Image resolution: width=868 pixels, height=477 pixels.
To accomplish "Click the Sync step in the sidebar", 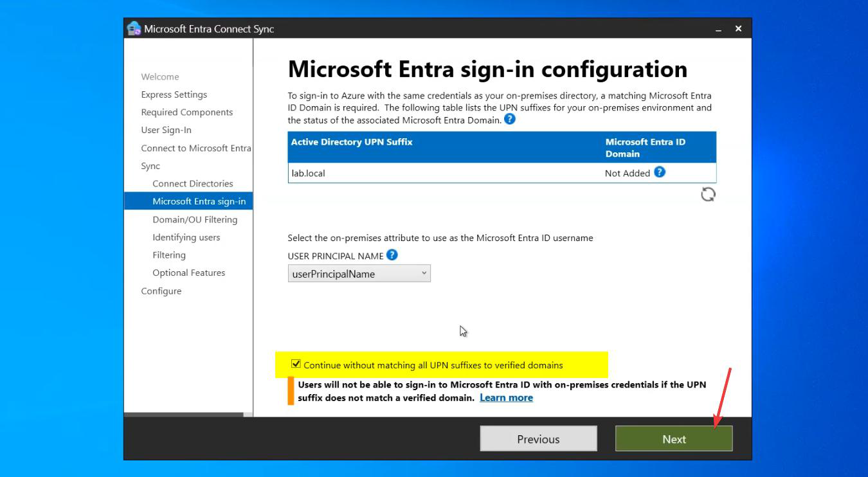I will tap(150, 166).
